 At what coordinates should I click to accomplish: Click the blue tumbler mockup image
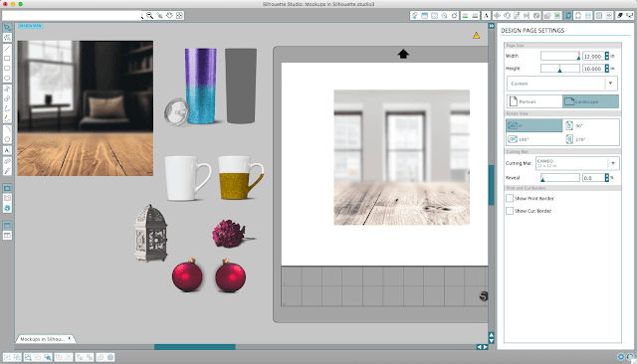click(201, 87)
